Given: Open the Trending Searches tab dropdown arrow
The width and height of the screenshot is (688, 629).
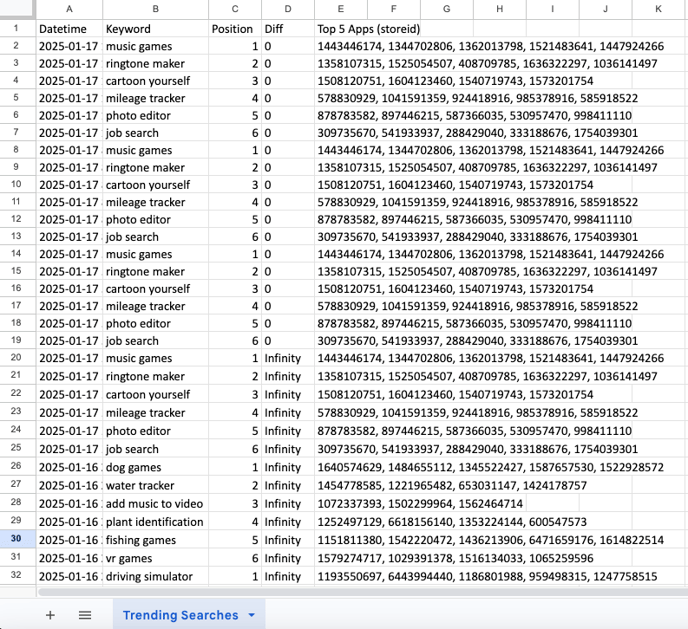Looking at the screenshot, I should (x=251, y=615).
